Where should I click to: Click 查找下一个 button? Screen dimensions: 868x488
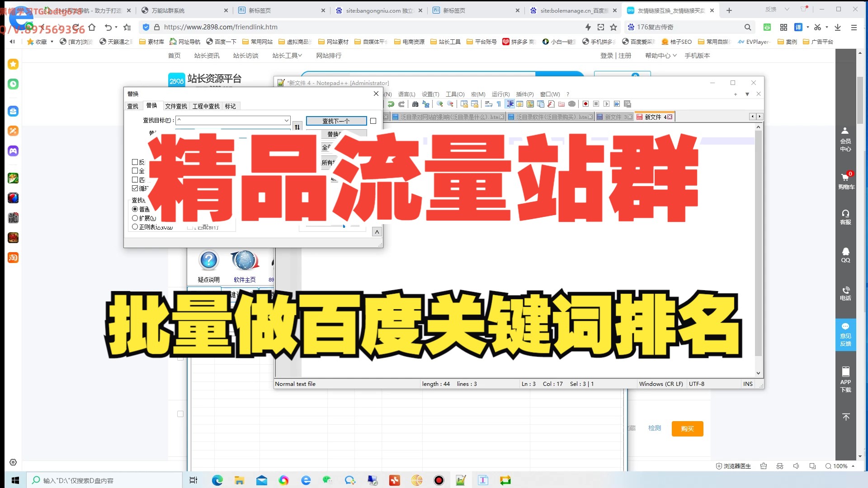(x=336, y=121)
